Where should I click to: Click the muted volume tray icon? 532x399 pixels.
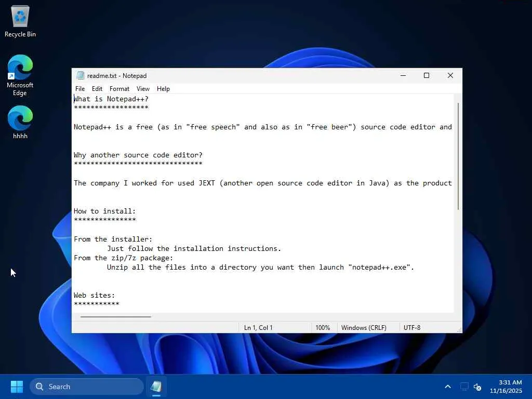click(x=477, y=387)
